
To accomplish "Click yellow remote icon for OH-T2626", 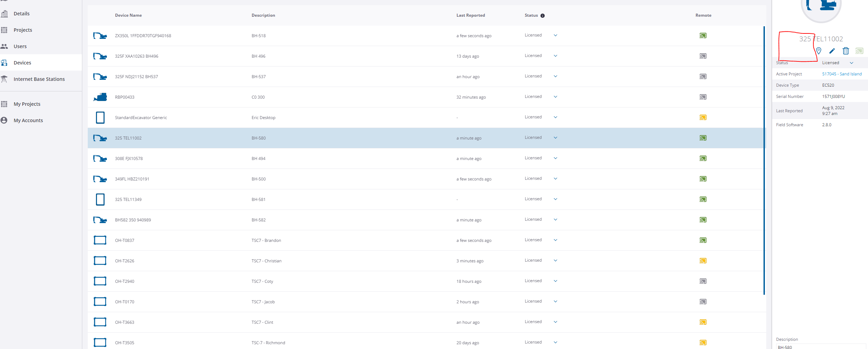I will [703, 261].
